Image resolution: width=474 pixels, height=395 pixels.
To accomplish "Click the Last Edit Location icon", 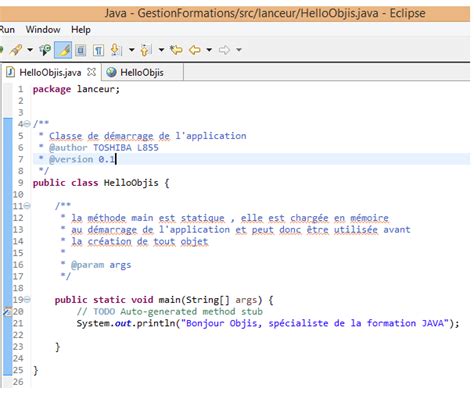I will [176, 50].
